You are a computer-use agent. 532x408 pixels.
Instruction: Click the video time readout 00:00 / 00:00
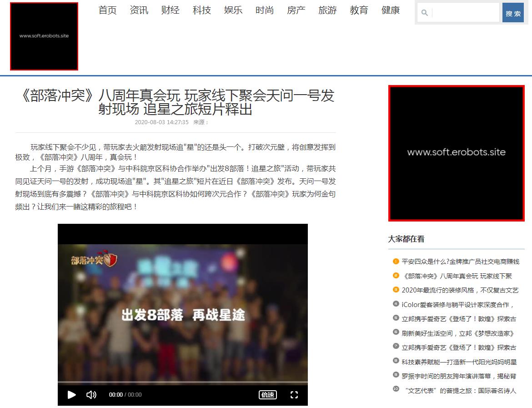point(125,395)
